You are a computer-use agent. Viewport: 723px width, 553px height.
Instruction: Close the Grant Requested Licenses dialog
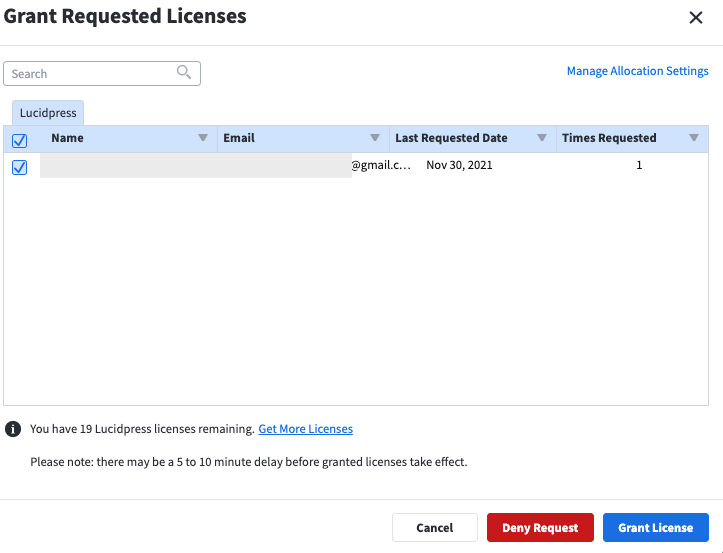point(695,18)
